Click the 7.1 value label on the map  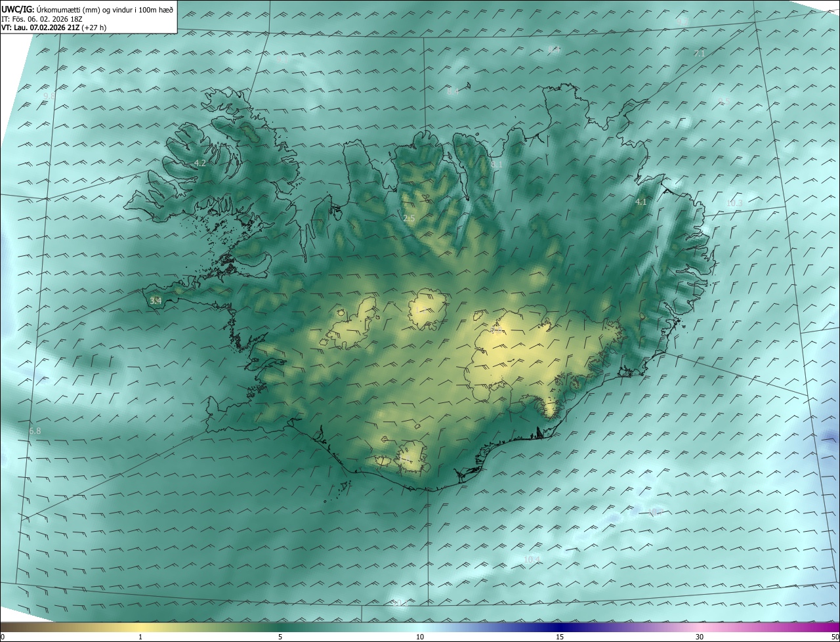coord(700,53)
